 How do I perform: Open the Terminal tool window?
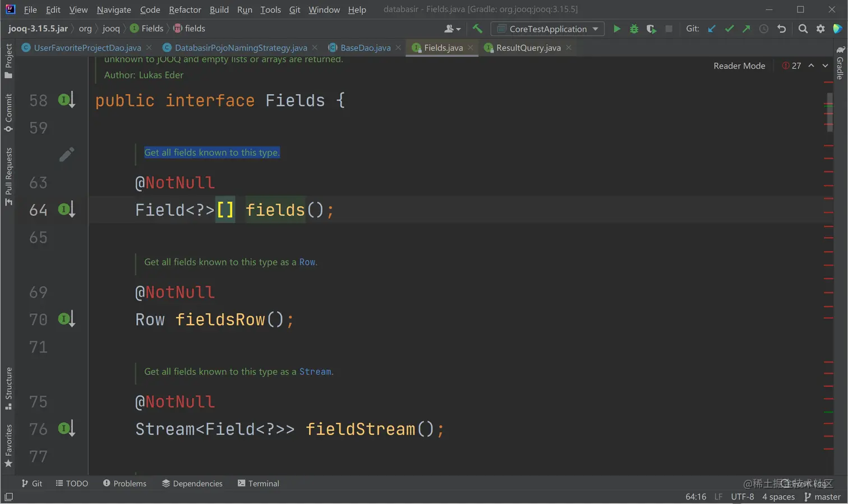[x=259, y=483]
